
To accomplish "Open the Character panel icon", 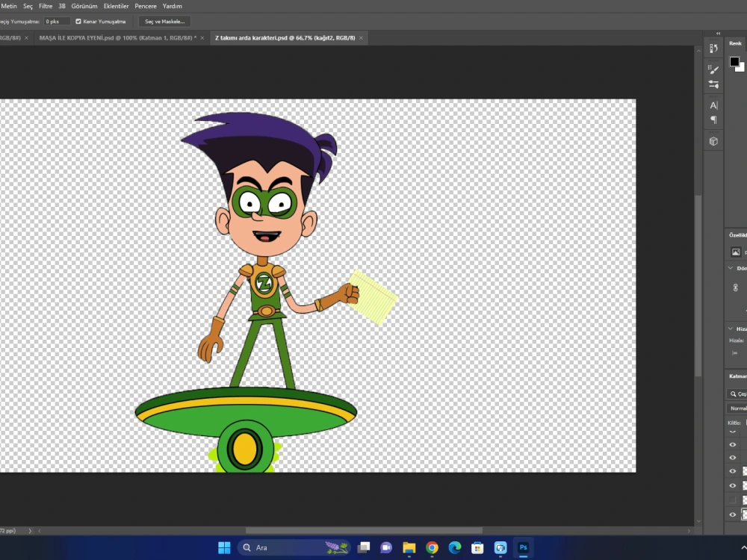I will click(x=713, y=105).
